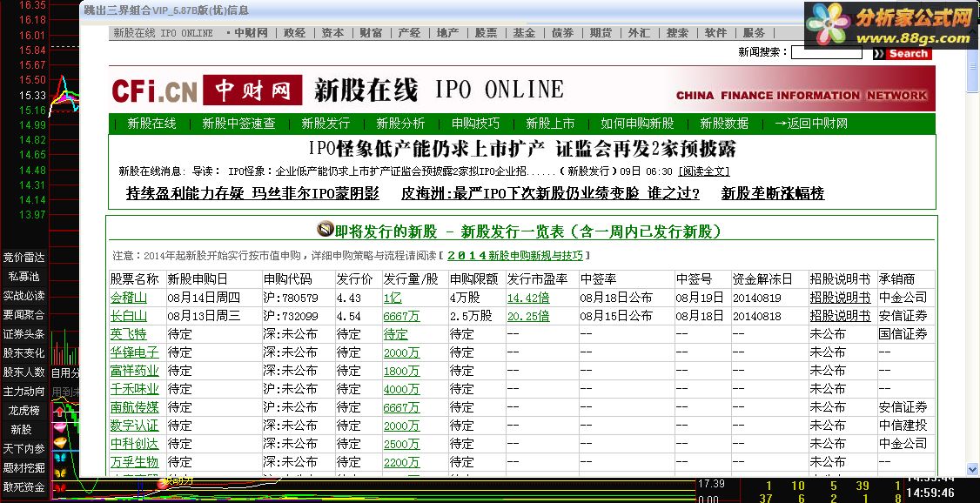Open the 天下内参 sidebar button

tap(23, 449)
